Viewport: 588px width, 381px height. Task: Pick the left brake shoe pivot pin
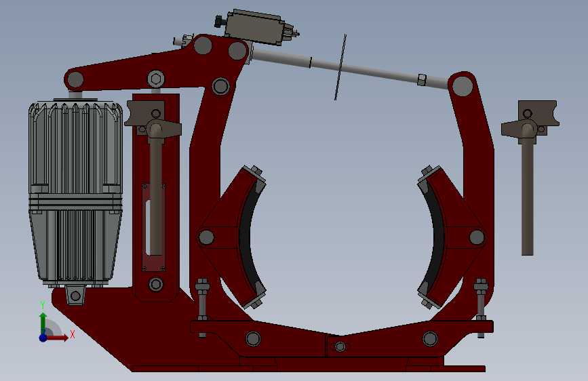206,237
